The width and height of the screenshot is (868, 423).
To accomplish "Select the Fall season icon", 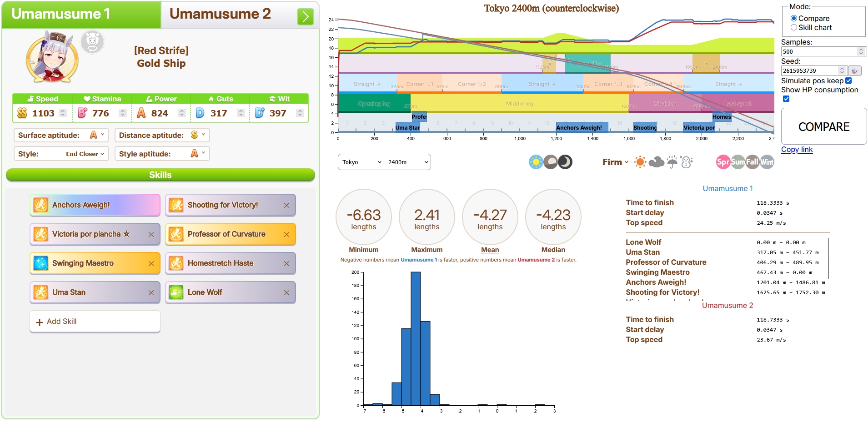I will [752, 162].
